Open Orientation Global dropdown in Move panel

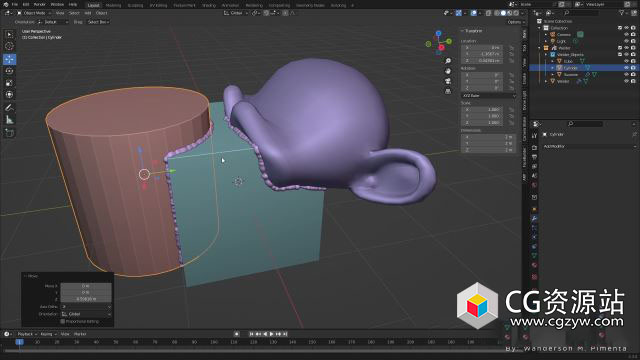[86, 314]
